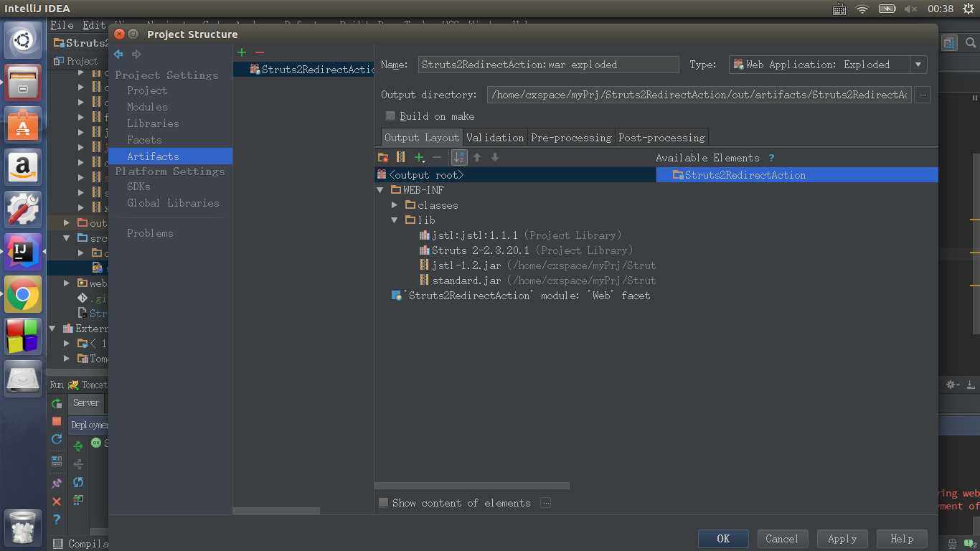
Task: Switch to the Validation tab
Action: pyautogui.click(x=495, y=138)
